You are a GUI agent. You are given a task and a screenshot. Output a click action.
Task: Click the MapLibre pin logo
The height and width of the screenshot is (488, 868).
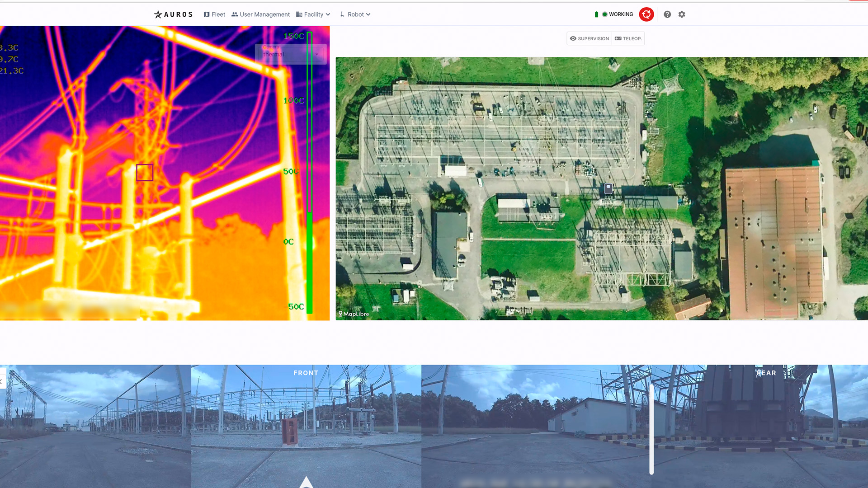pyautogui.click(x=340, y=314)
